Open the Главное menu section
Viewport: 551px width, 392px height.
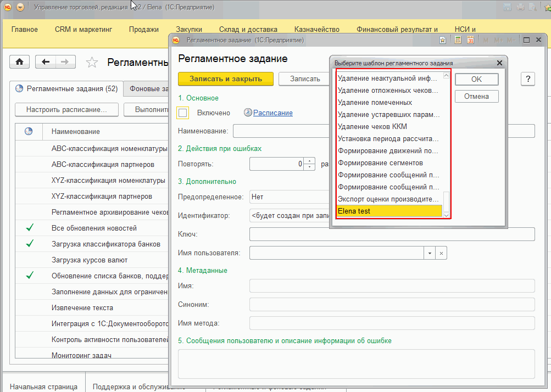pos(25,30)
